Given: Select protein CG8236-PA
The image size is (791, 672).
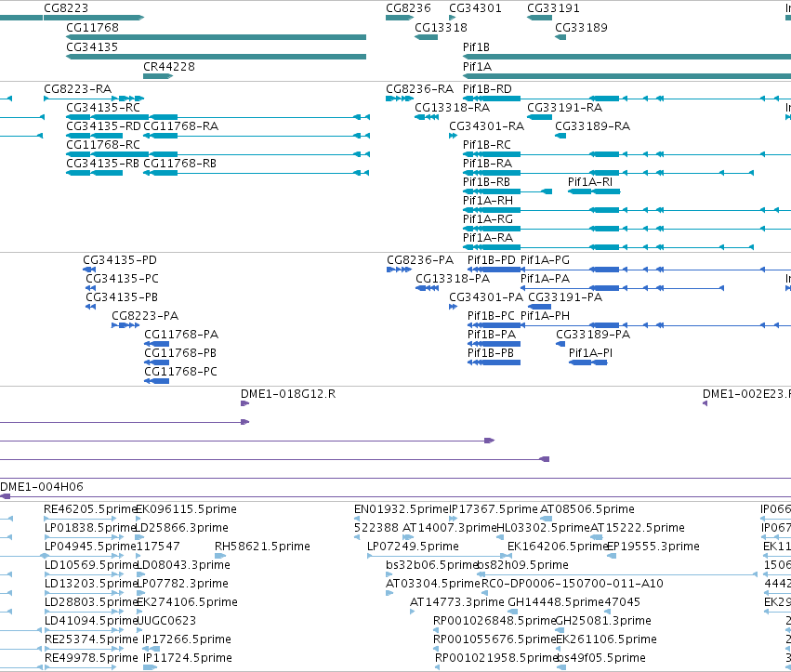Looking at the screenshot, I should click(420, 260).
